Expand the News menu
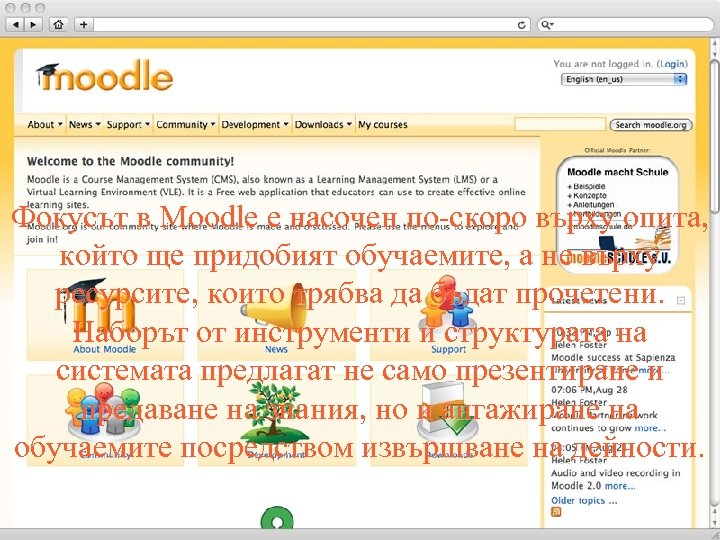 click(84, 124)
